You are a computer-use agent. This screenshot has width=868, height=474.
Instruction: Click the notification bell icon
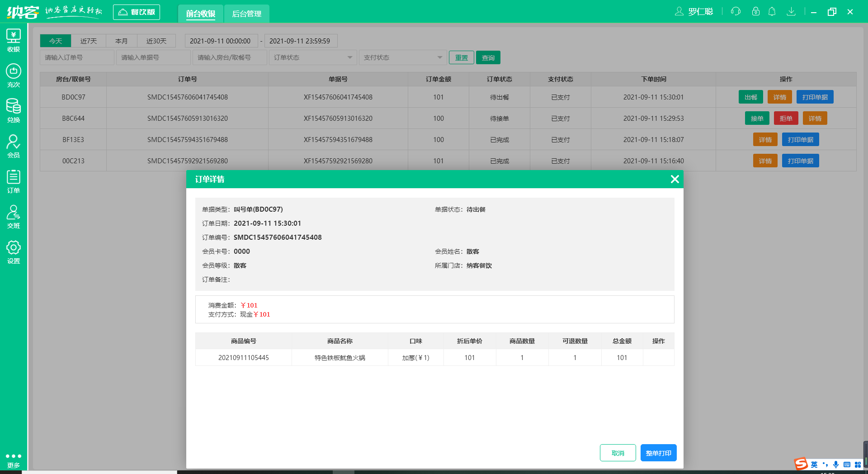point(772,12)
